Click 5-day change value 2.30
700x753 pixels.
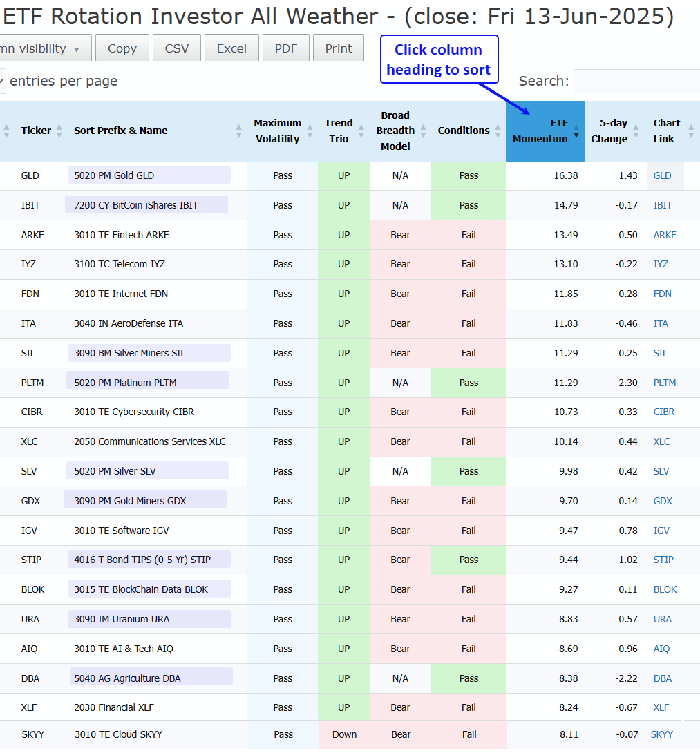pos(628,383)
